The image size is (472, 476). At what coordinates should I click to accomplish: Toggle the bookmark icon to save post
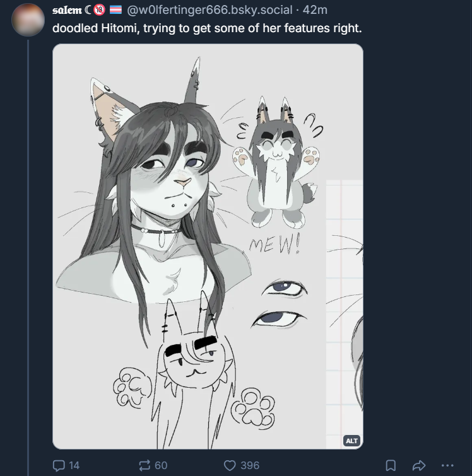[390, 465]
